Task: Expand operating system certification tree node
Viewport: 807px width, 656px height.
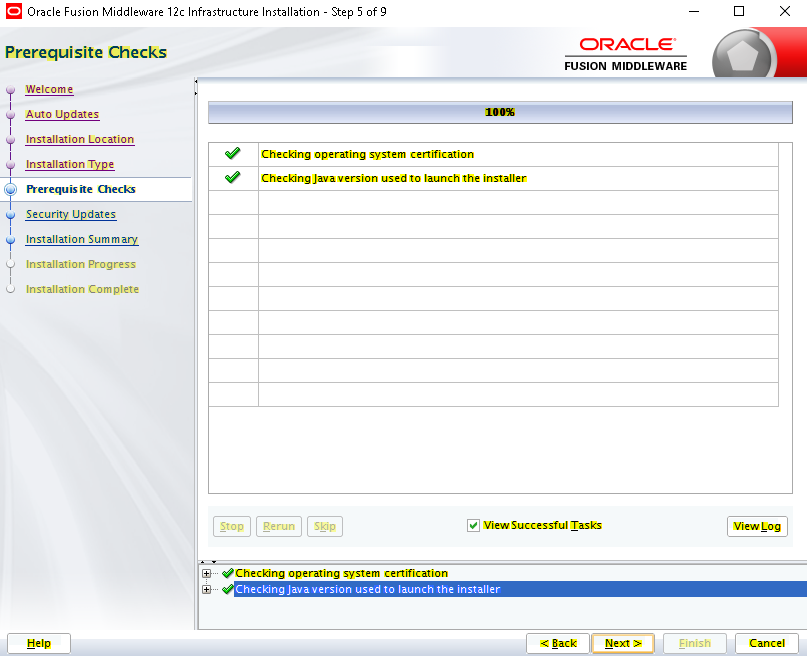Action: (206, 573)
